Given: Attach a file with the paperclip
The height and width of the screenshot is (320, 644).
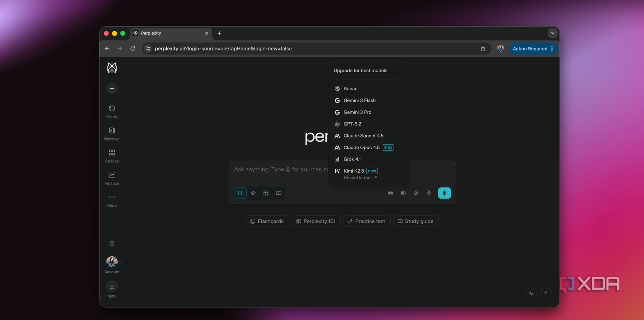Looking at the screenshot, I should tap(416, 193).
